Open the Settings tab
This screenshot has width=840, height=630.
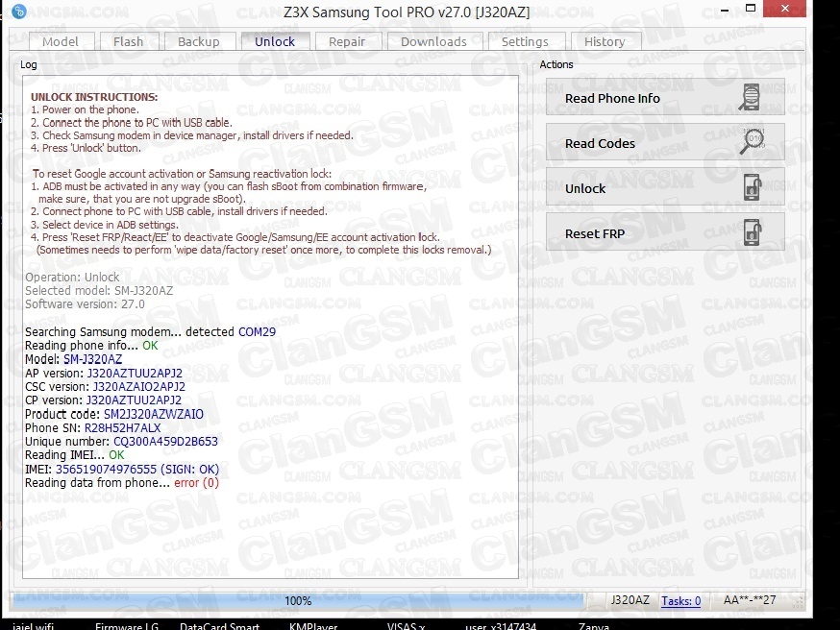(526, 41)
